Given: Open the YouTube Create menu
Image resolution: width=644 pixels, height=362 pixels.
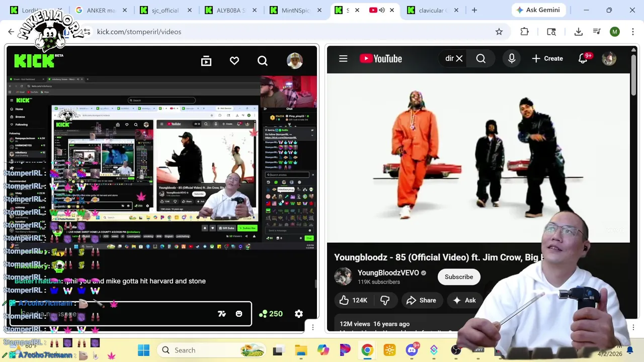Looking at the screenshot, I should (x=547, y=58).
